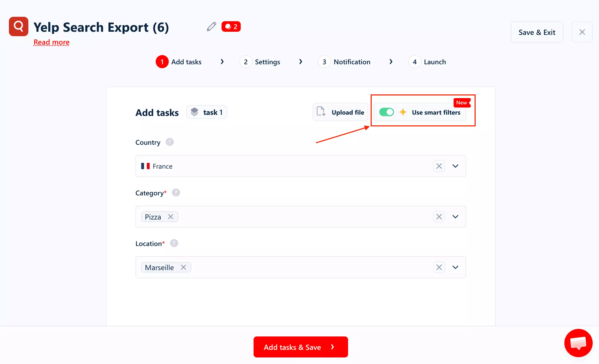599x364 pixels.
Task: Go to step 3, Notification
Action: 344,62
